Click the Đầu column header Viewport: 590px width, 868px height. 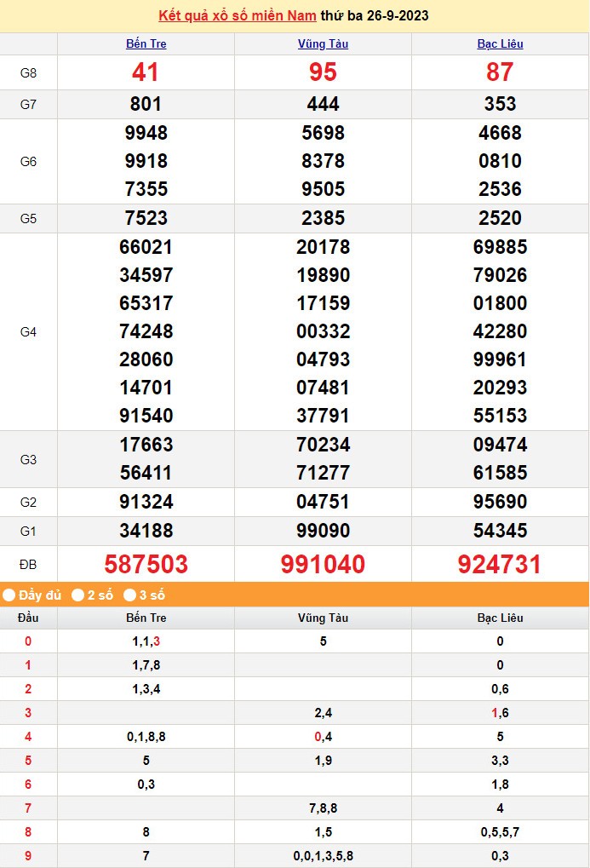pyautogui.click(x=28, y=618)
